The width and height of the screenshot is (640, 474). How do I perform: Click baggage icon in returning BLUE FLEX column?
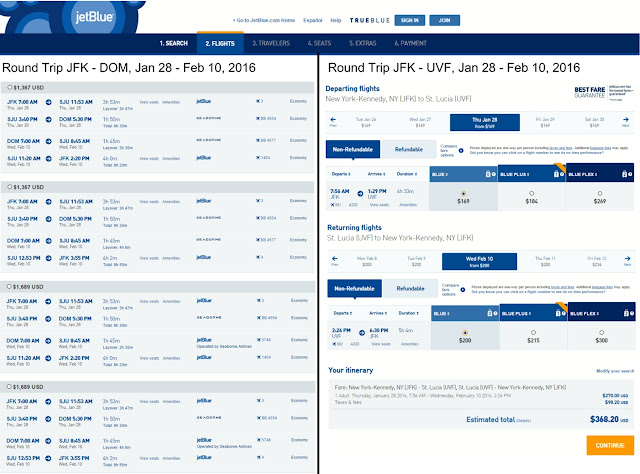[626, 313]
